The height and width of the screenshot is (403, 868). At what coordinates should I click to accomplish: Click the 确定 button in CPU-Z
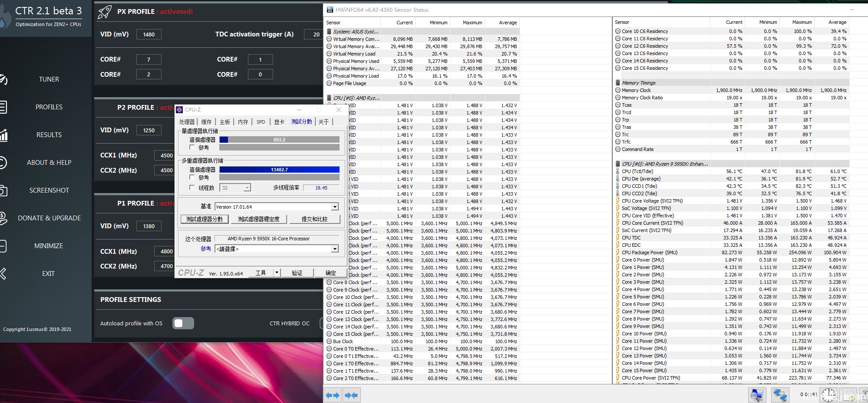(x=330, y=273)
